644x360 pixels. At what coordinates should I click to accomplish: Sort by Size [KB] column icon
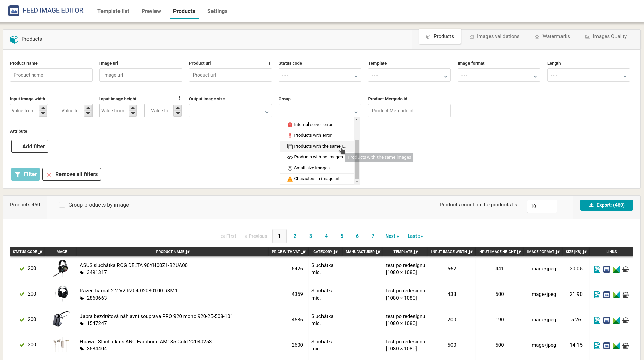pyautogui.click(x=585, y=252)
